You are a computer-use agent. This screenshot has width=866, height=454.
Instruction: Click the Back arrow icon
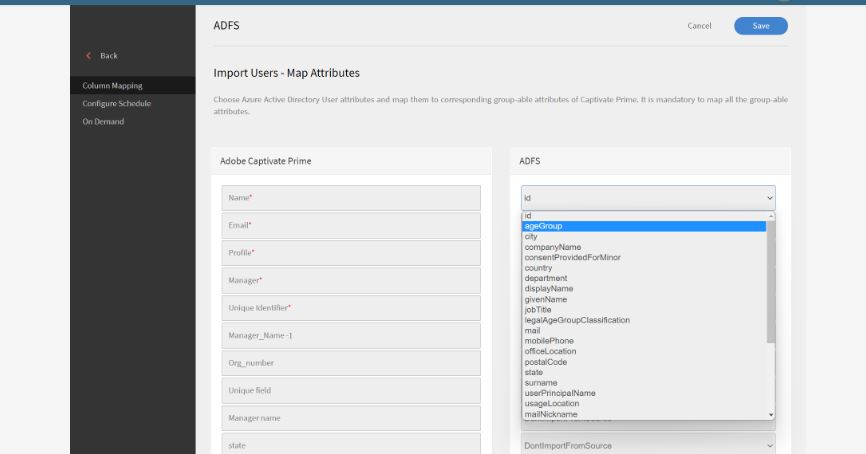88,56
